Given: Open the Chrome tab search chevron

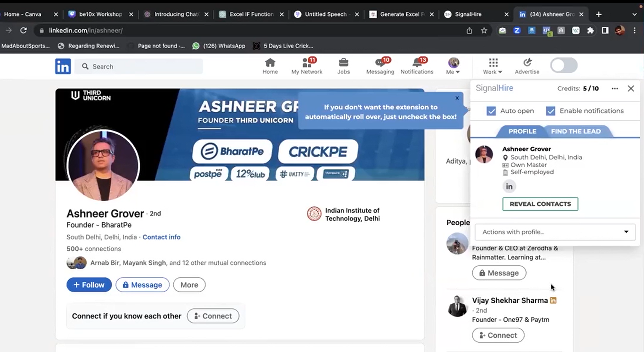Looking at the screenshot, I should point(634,14).
